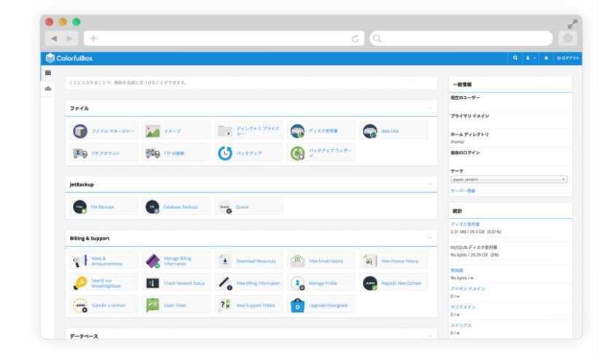Screen dimensions: 615x364
Task: Click the ディスク使用量 link in statistics
Action: pyautogui.click(x=465, y=224)
